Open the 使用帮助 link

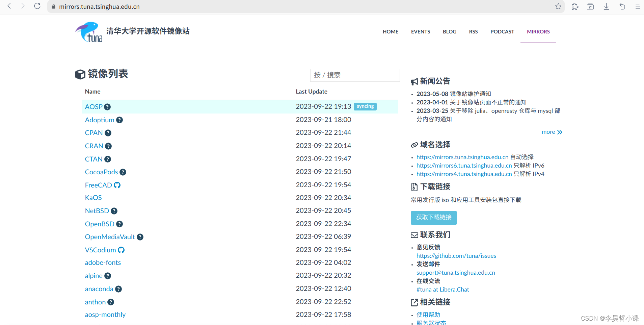(428, 315)
